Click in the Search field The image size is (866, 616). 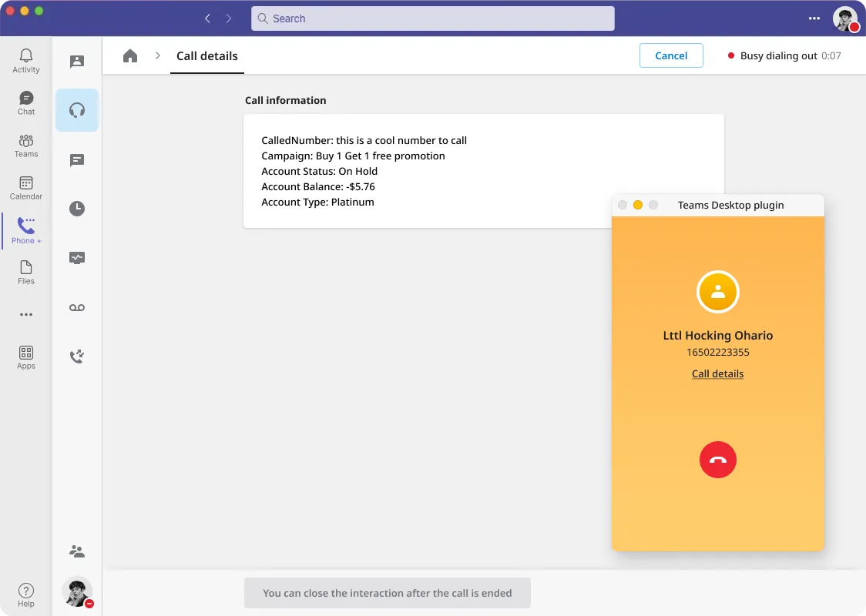coord(432,18)
